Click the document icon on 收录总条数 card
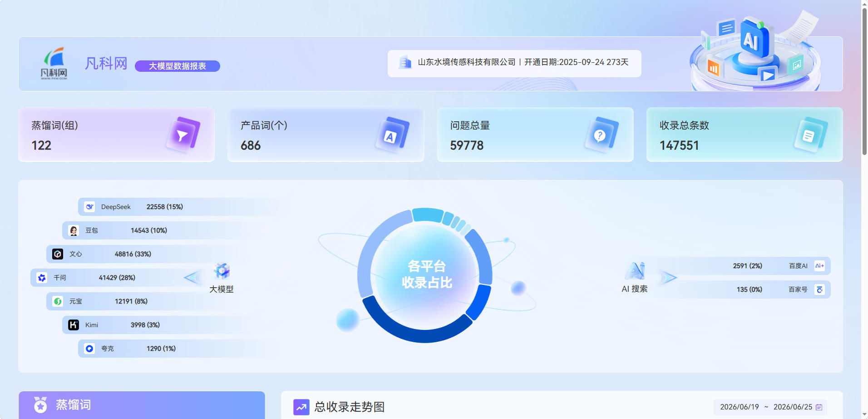868x419 pixels. pos(810,135)
